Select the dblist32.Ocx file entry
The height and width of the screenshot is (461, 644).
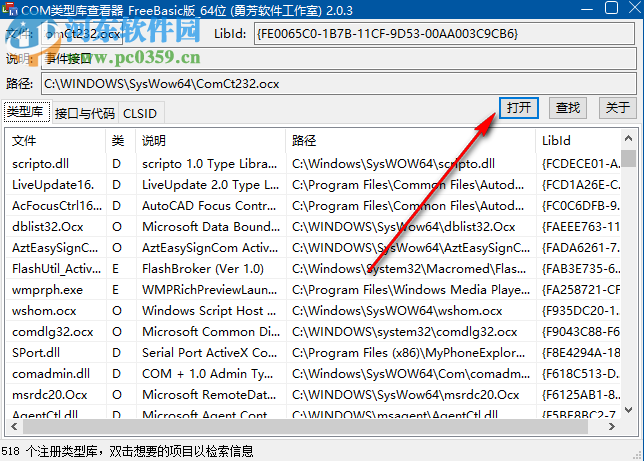(48, 227)
